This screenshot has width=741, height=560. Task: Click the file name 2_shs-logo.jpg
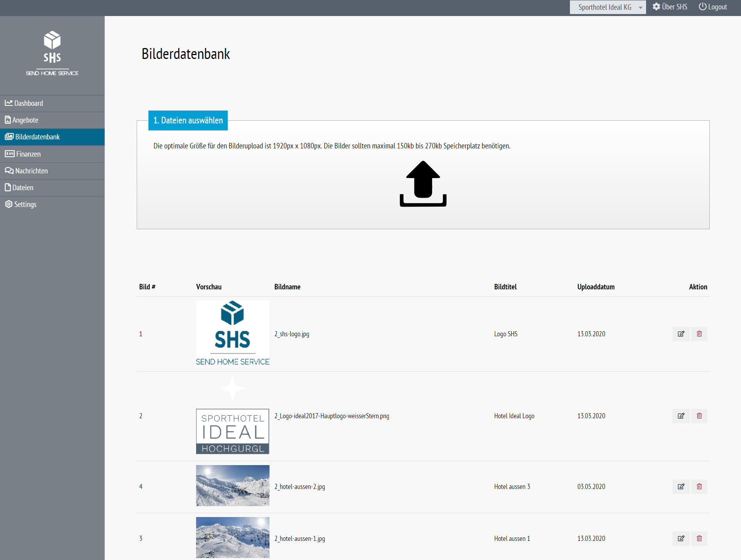coord(292,334)
